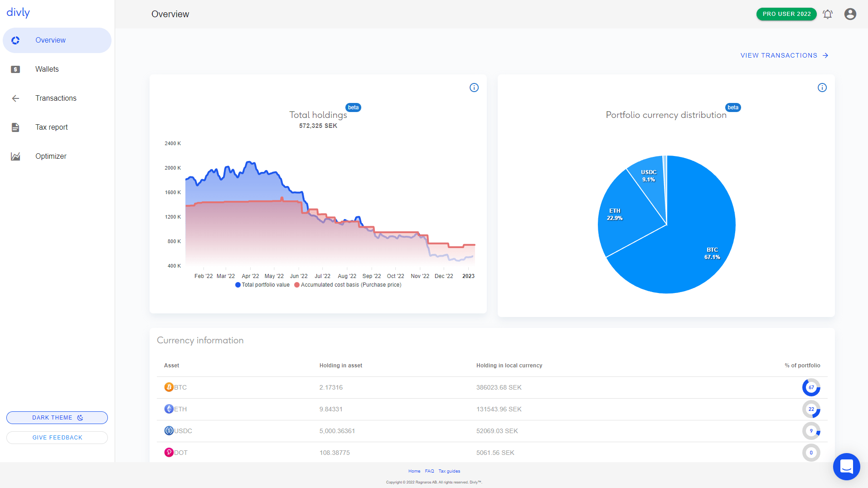868x488 pixels.
Task: Open notifications bell icon
Action: click(x=828, y=14)
